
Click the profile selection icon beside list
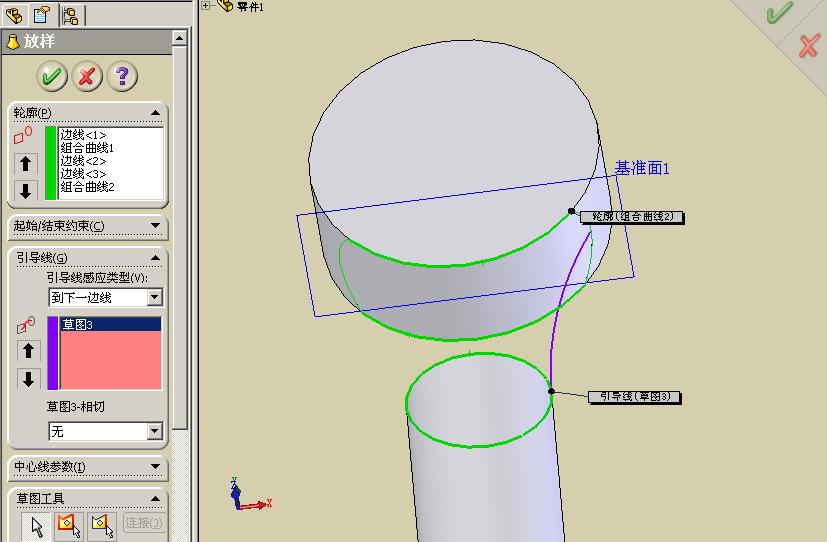pos(23,136)
